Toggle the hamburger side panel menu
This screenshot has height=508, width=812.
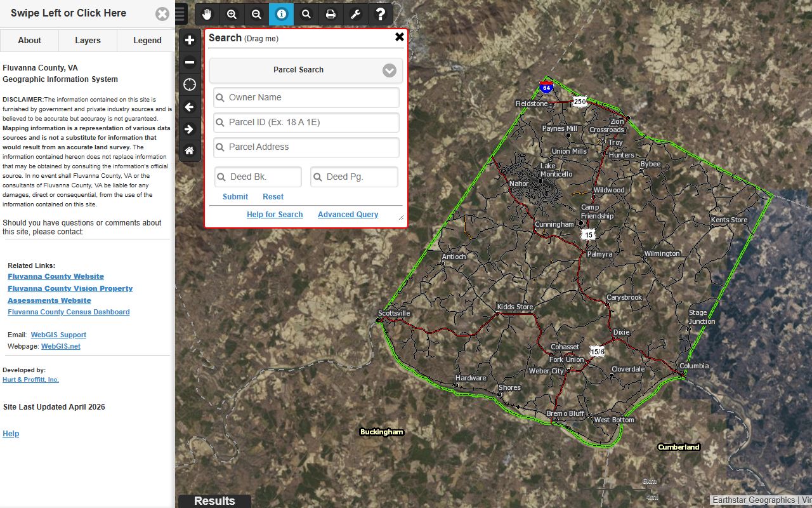181,14
